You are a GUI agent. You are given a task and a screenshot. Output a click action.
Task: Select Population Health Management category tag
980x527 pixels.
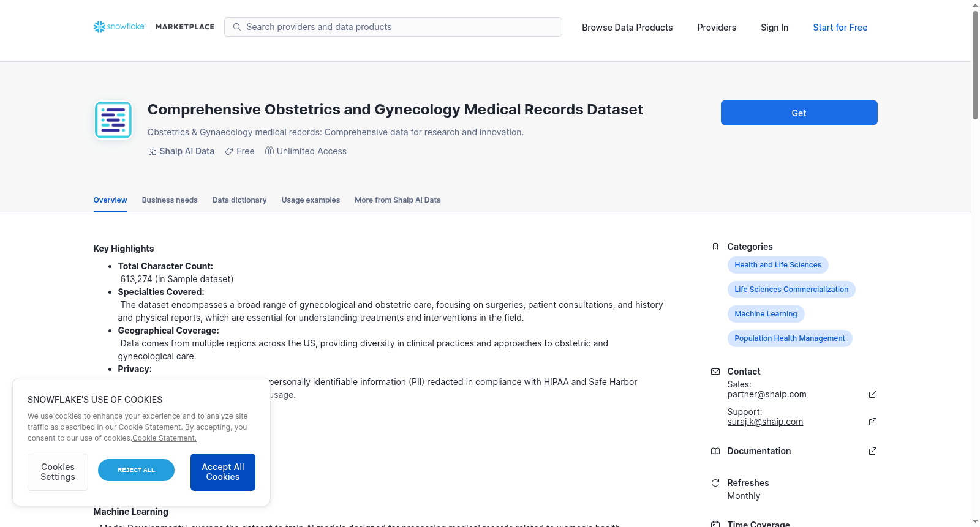pos(790,338)
